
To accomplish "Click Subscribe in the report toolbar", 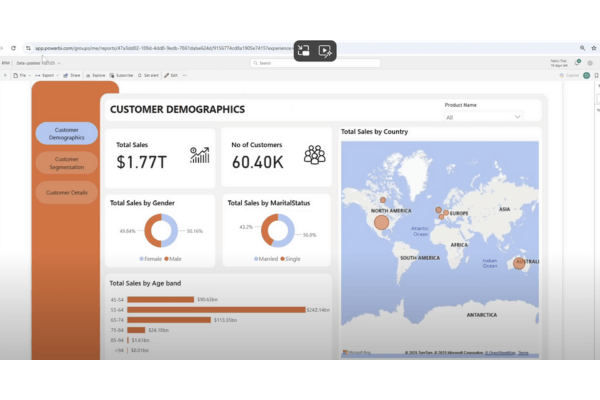I will pyautogui.click(x=121, y=75).
